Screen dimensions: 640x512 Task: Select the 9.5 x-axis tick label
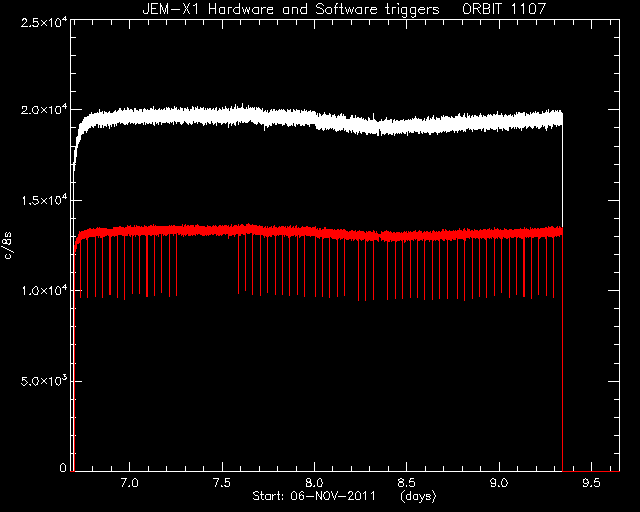[591, 483]
